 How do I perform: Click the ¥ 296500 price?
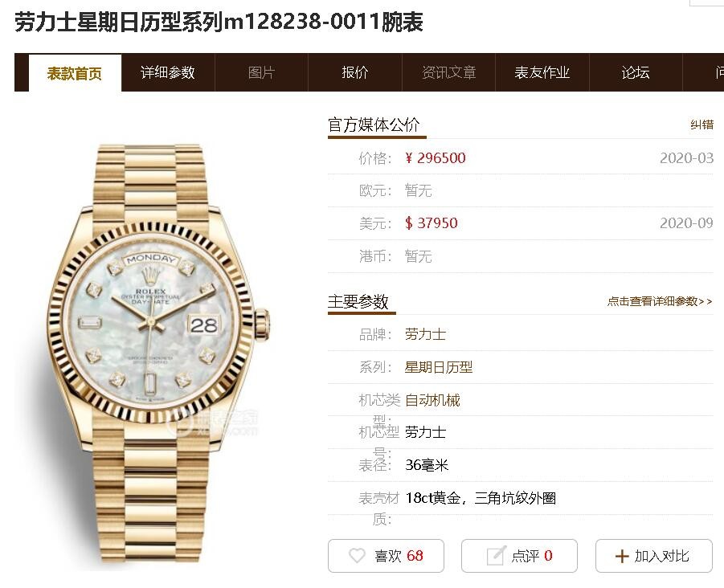point(435,158)
